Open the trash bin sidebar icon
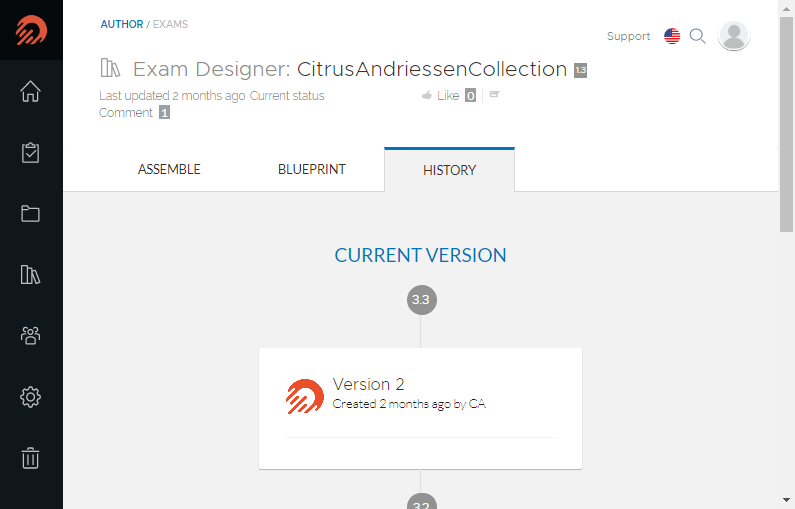Image resolution: width=795 pixels, height=509 pixels. [x=30, y=458]
